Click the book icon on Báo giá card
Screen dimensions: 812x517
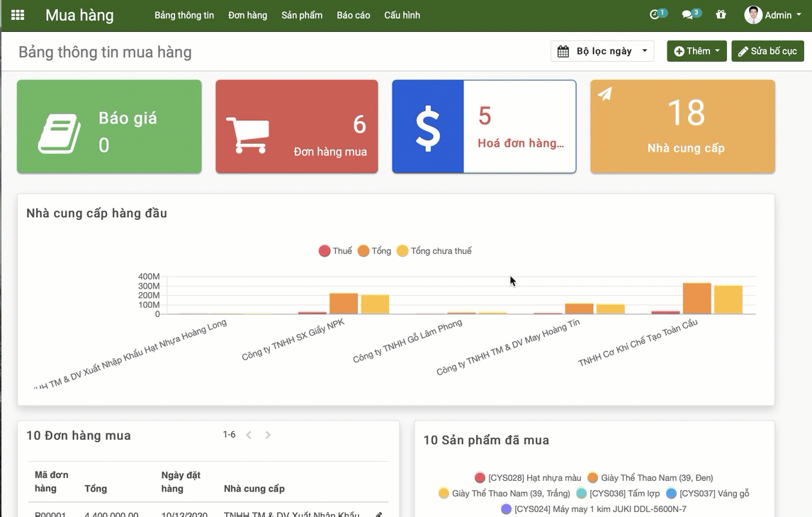tap(59, 134)
